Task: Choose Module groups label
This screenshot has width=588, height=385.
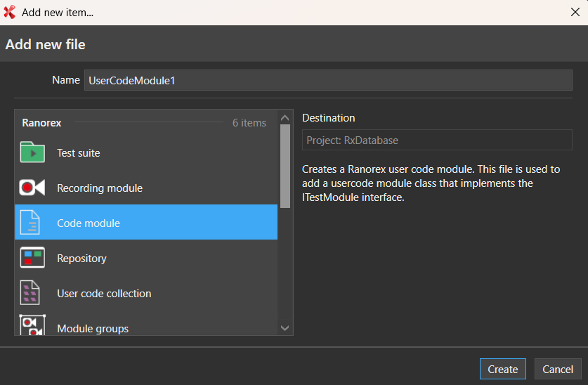Action: point(93,328)
